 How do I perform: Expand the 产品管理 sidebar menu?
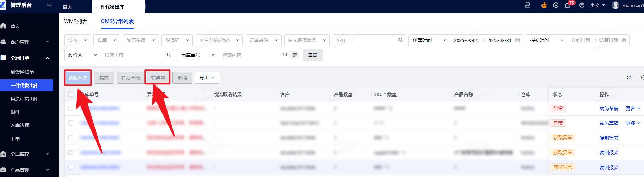pos(47,170)
